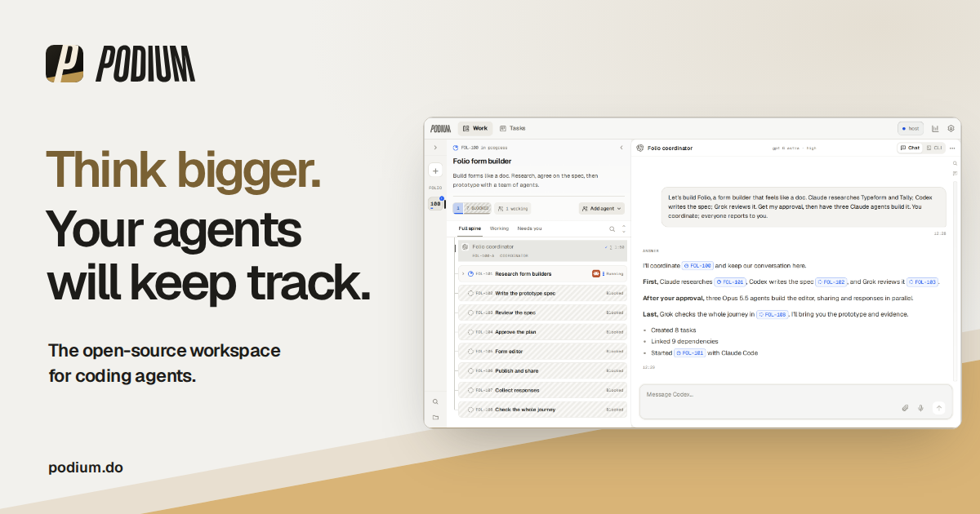Image resolution: width=980 pixels, height=514 pixels.
Task: Open the Add agent dropdown
Action: pos(602,209)
